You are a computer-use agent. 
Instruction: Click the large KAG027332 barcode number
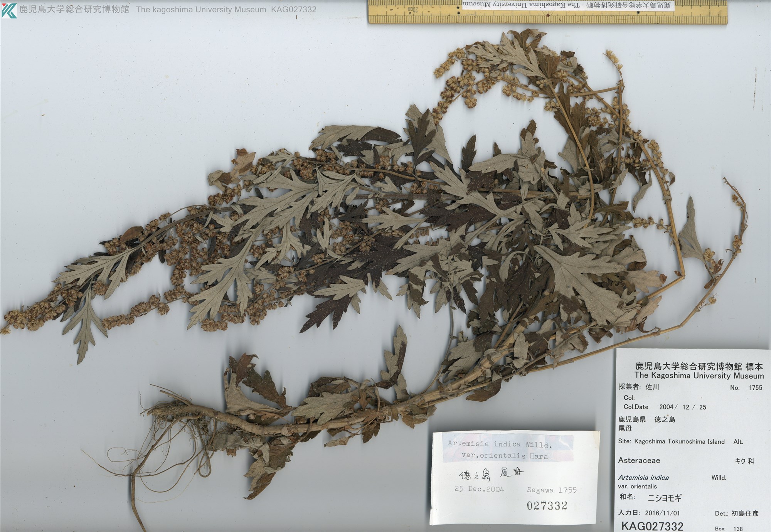click(652, 526)
